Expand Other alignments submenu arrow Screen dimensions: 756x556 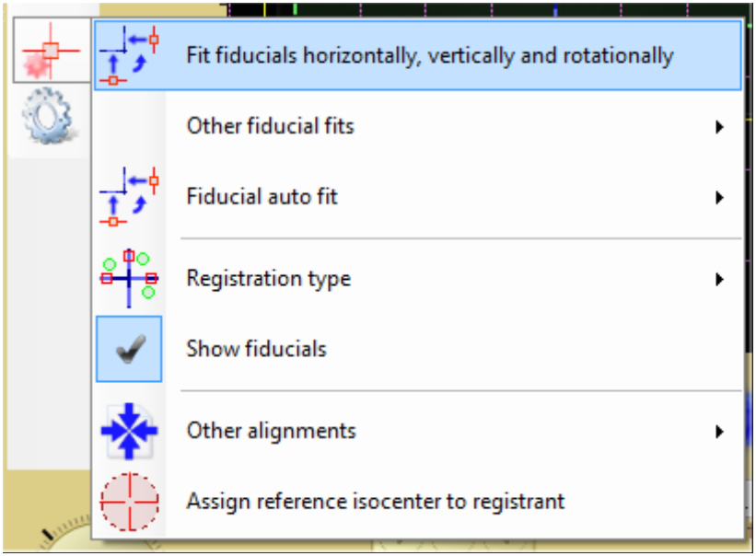coord(719,432)
